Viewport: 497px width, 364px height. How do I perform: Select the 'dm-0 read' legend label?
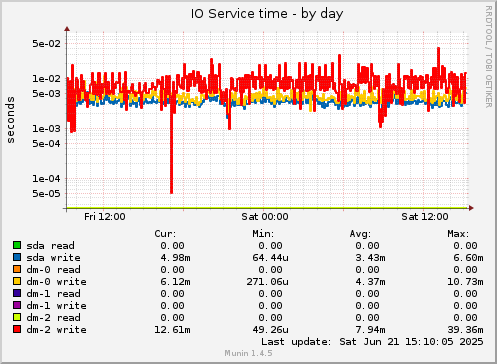coord(53,270)
